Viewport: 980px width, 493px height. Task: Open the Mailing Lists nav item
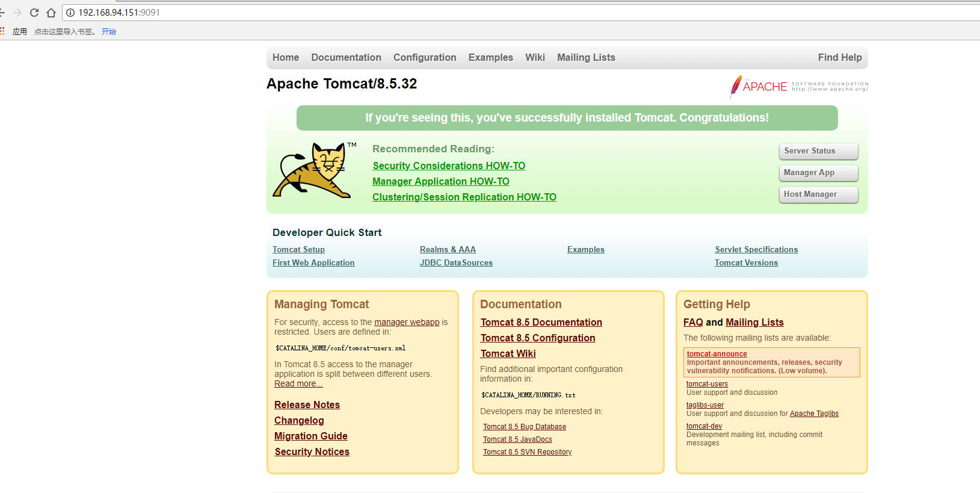[586, 58]
